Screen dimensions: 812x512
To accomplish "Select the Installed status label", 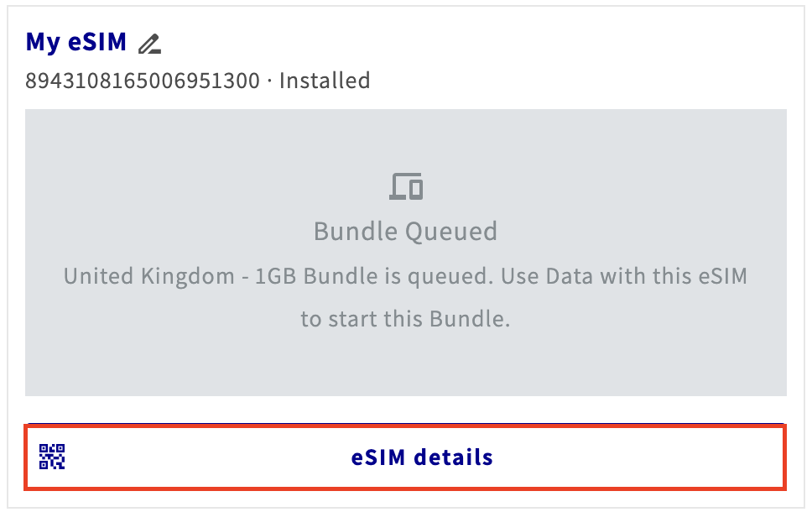I will point(325,81).
